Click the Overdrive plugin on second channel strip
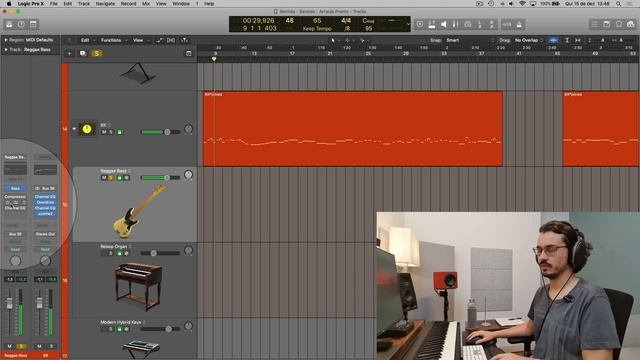The height and width of the screenshot is (360, 640). (x=45, y=202)
